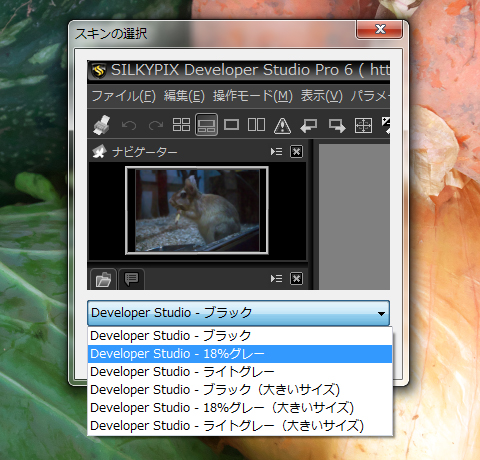480x460 pixels.
Task: Close the lower panel with X icon
Action: [x=296, y=278]
